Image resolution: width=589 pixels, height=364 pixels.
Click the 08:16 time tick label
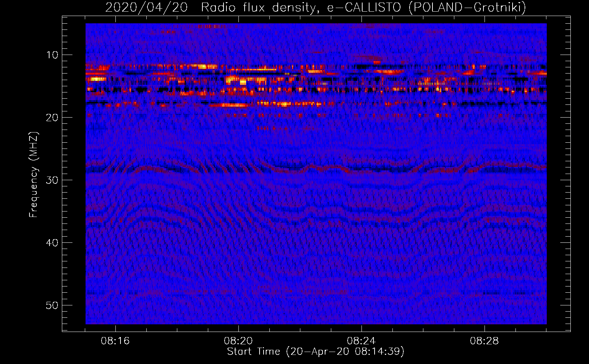[x=115, y=341]
